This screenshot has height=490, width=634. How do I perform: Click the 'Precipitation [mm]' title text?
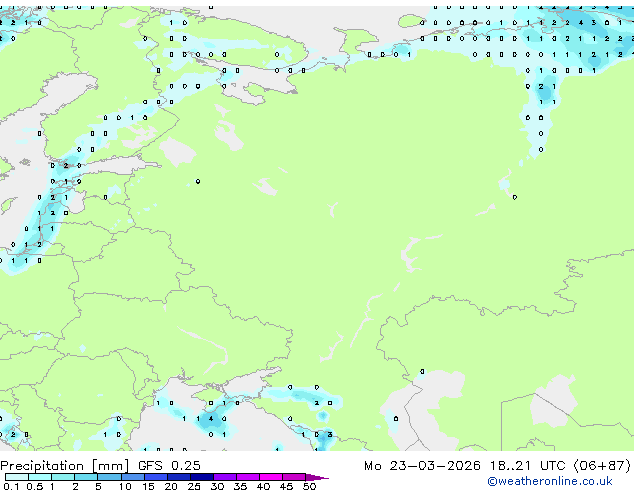click(x=65, y=466)
